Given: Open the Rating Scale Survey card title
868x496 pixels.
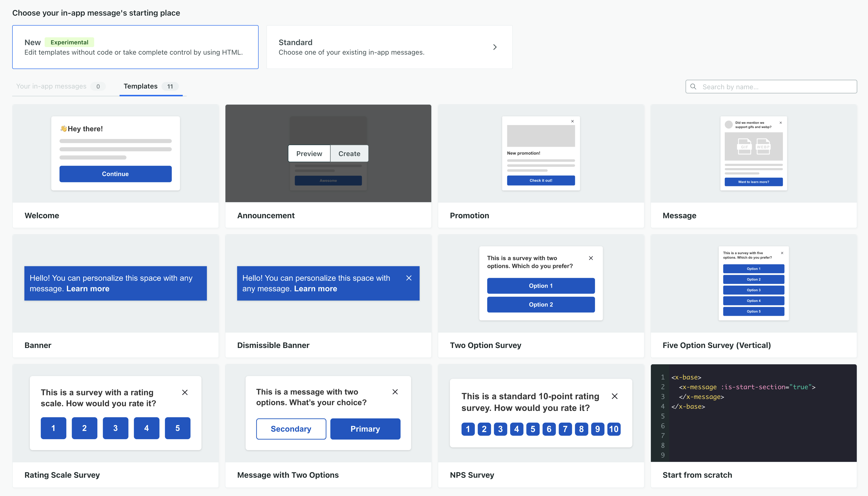Looking at the screenshot, I should pos(62,475).
